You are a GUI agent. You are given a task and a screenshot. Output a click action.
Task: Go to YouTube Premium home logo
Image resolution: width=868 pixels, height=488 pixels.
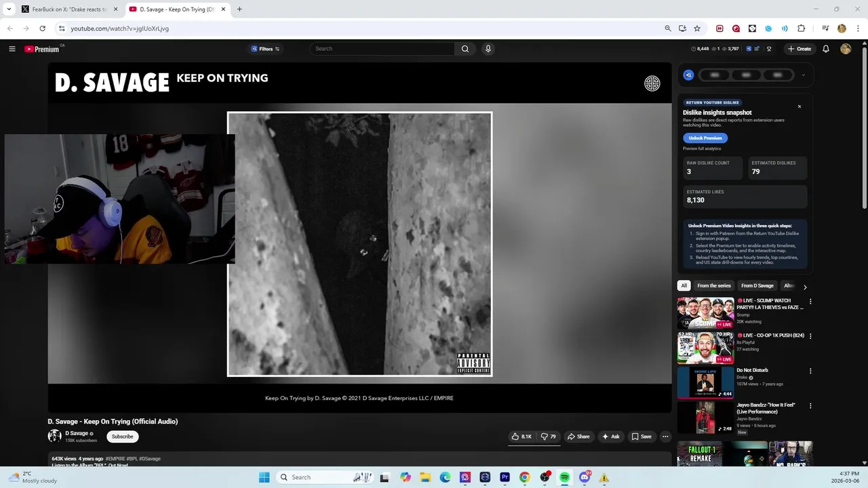pos(42,49)
